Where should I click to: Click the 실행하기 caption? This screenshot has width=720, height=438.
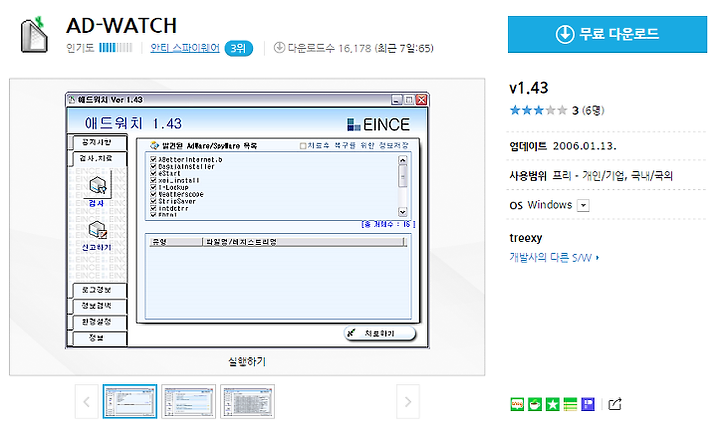(x=247, y=361)
